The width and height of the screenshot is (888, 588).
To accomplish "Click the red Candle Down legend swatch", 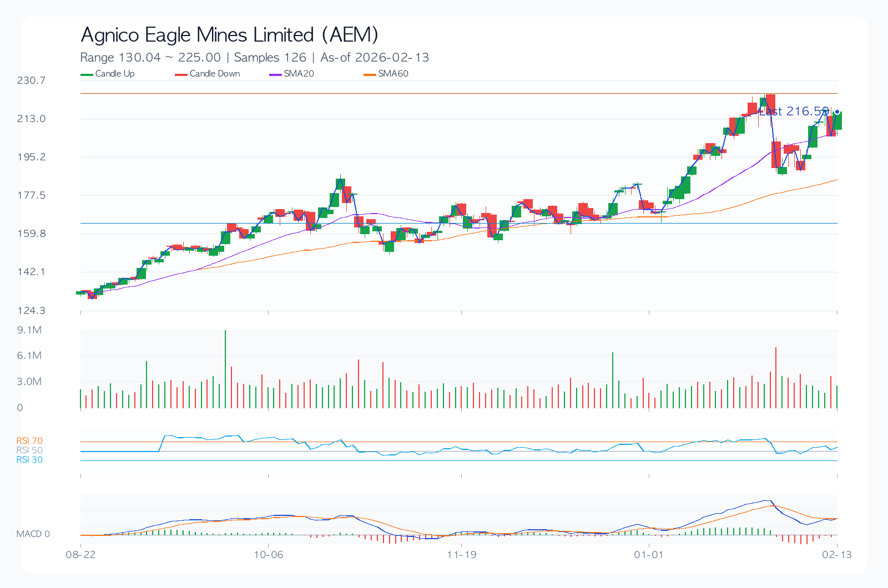I will click(181, 74).
